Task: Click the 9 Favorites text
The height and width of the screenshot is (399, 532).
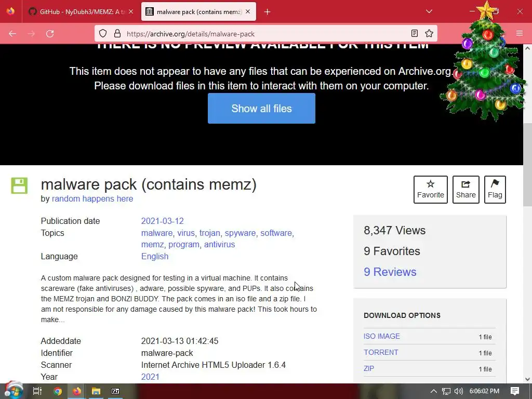Action: (x=392, y=251)
